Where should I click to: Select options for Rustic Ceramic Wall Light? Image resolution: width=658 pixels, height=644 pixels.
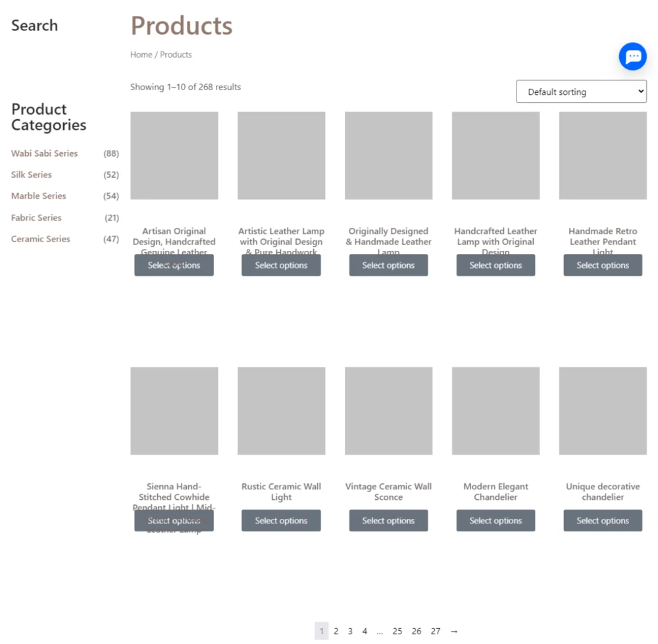click(281, 521)
